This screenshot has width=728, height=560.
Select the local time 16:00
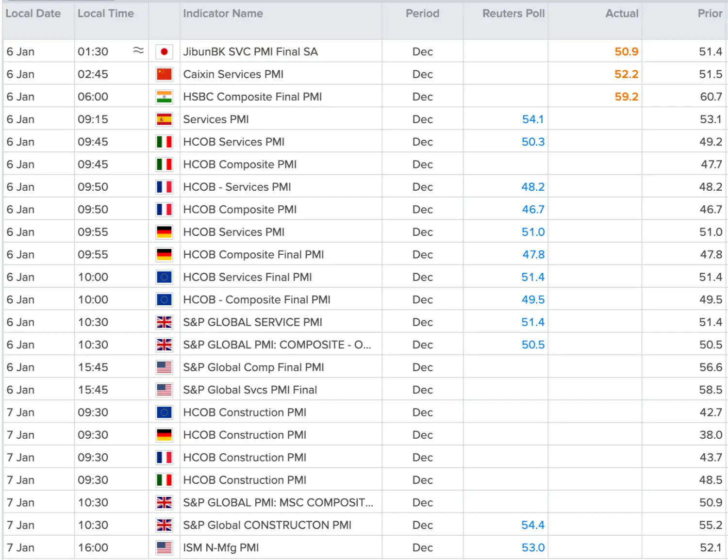point(93,548)
